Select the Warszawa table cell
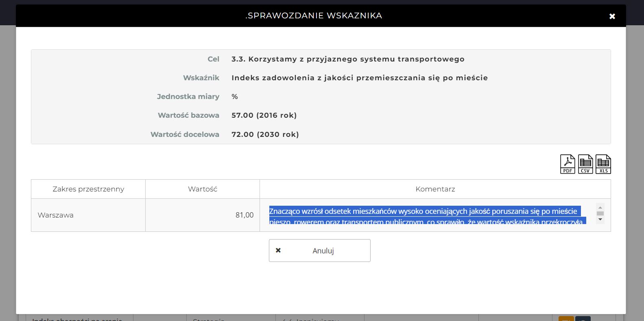 point(56,215)
